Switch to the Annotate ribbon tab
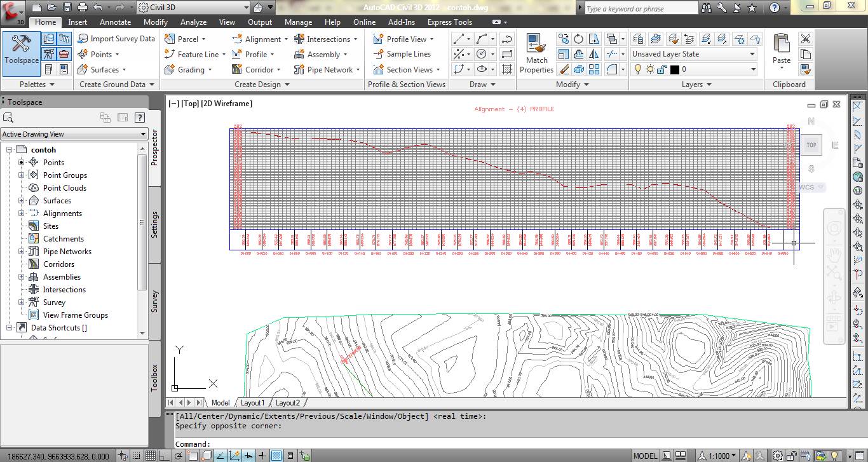The width and height of the screenshot is (868, 462). (x=115, y=22)
